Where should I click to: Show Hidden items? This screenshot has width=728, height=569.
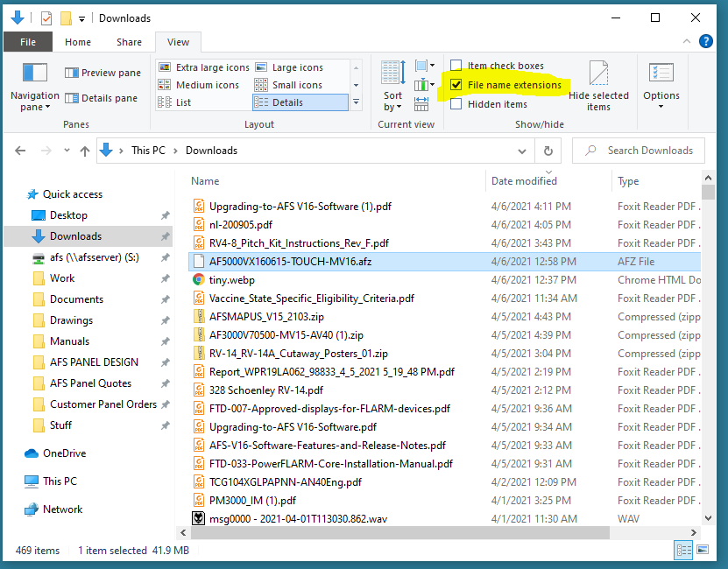click(x=489, y=104)
